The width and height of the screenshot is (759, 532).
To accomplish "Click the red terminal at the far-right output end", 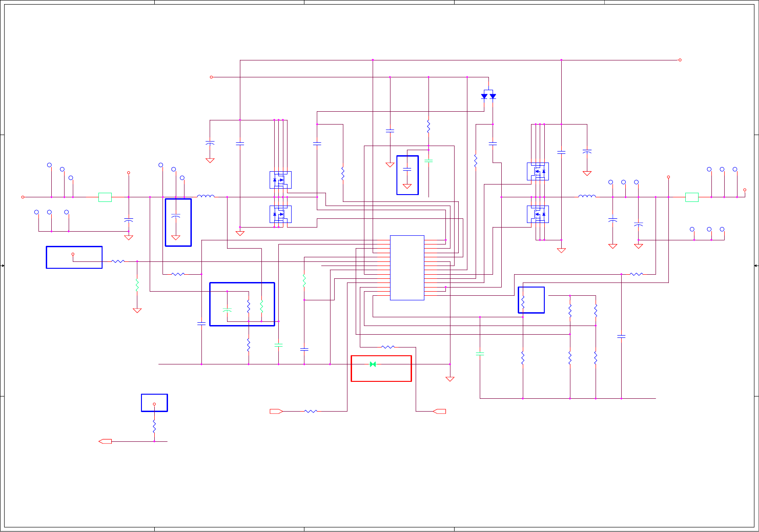I will [x=745, y=190].
